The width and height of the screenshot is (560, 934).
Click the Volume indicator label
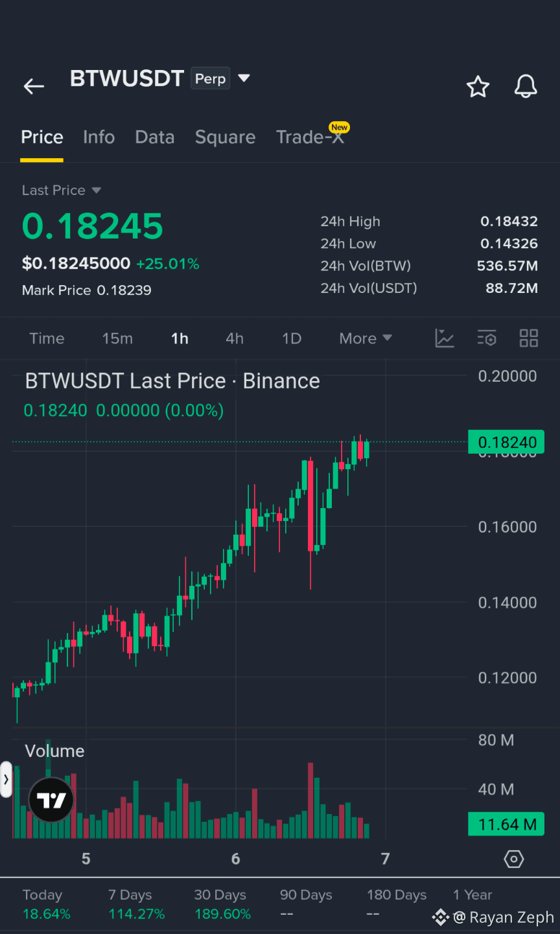pyautogui.click(x=54, y=751)
